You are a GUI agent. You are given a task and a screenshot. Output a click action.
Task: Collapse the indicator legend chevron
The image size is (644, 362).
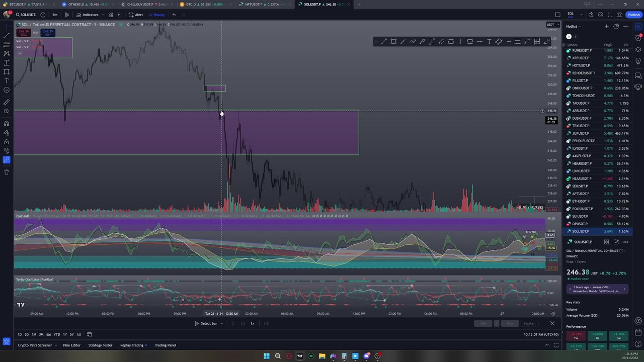coord(20,53)
